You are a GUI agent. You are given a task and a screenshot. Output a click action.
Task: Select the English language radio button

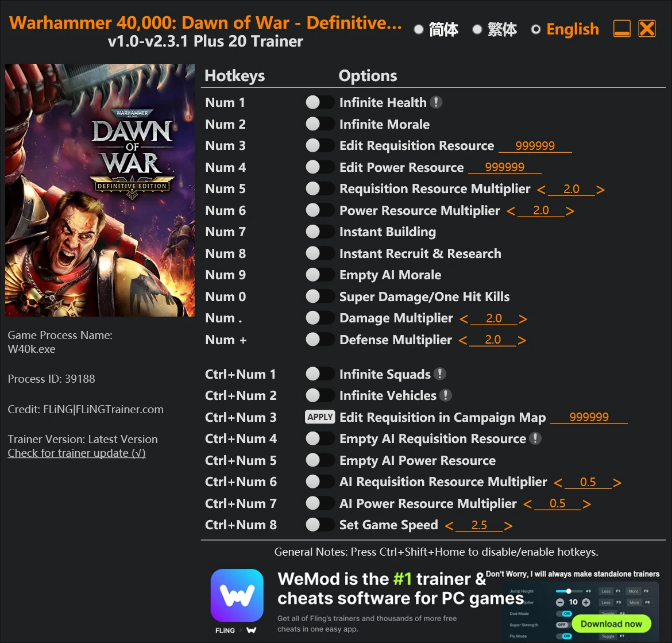(535, 29)
